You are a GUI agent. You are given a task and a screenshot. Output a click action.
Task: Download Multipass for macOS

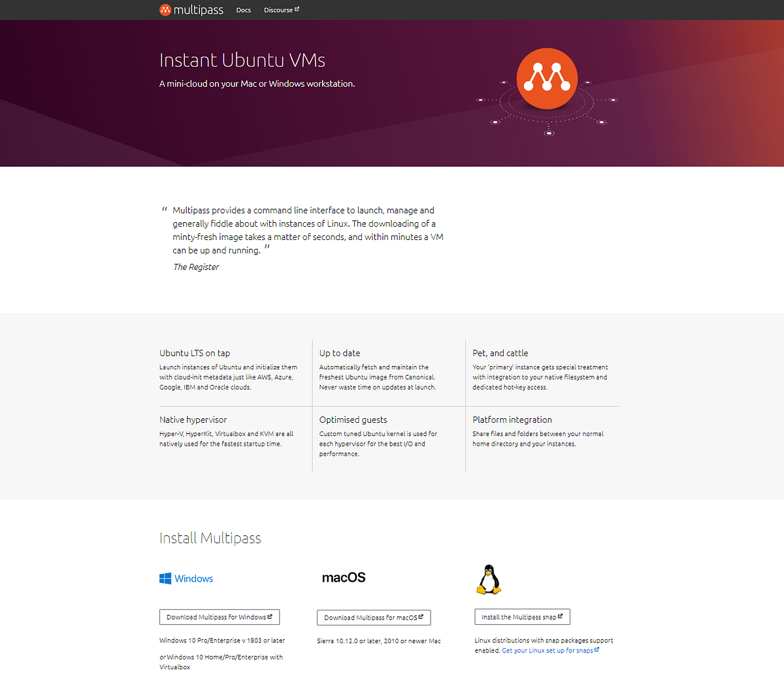tap(373, 617)
